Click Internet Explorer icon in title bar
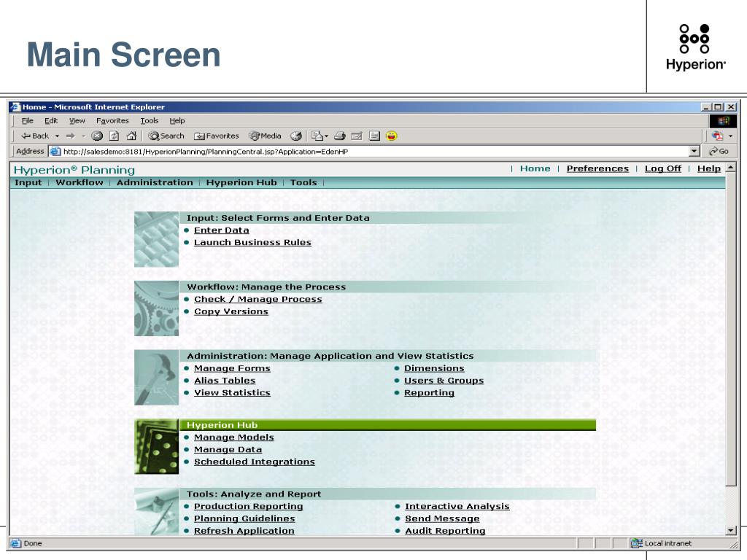This screenshot has width=747, height=560. [x=16, y=106]
